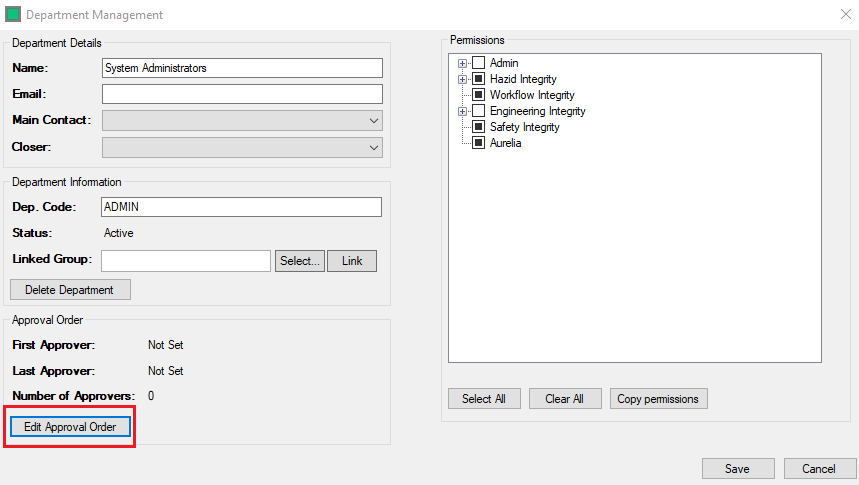Screen dimensions: 859x485
Task: Expand the Admin tree node
Action: pyautogui.click(x=462, y=63)
